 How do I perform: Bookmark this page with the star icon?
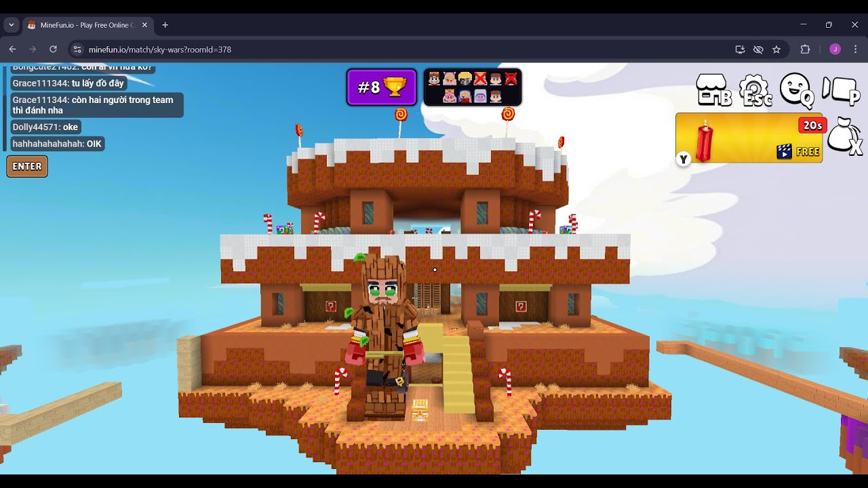776,49
